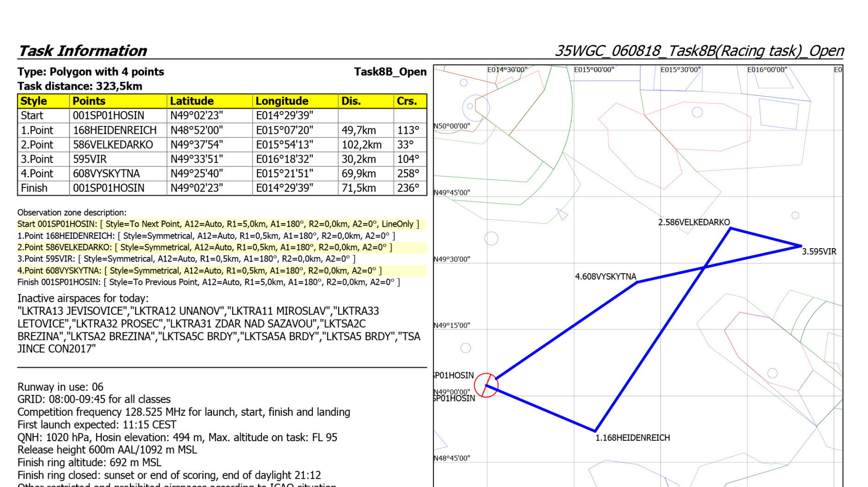Select the 595VIR cell in Points column
This screenshot has height=487, width=868.
tap(90, 159)
